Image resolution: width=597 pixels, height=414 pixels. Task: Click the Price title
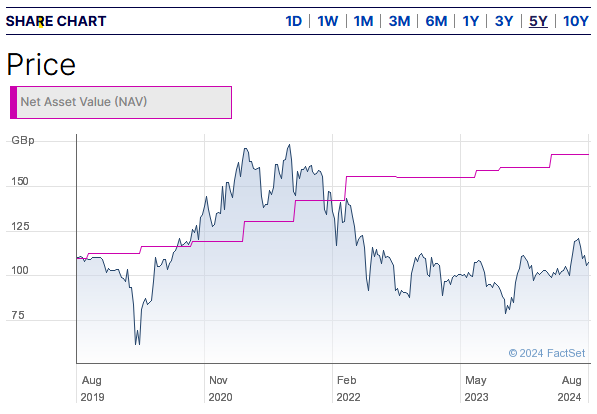(x=41, y=64)
